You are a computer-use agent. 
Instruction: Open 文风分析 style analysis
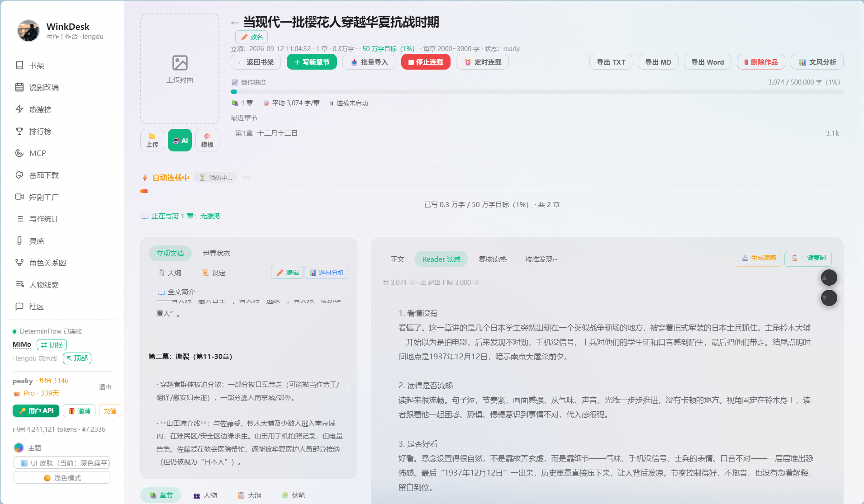tap(817, 62)
